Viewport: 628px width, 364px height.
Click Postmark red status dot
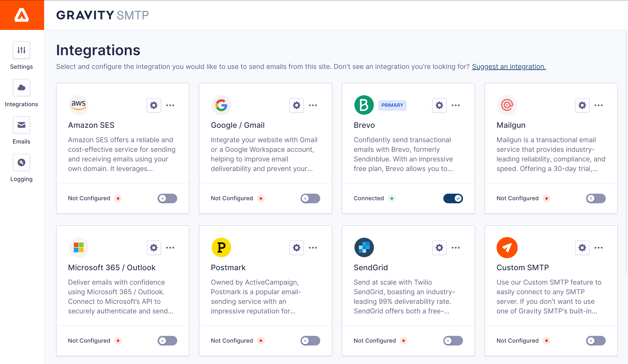pyautogui.click(x=261, y=341)
